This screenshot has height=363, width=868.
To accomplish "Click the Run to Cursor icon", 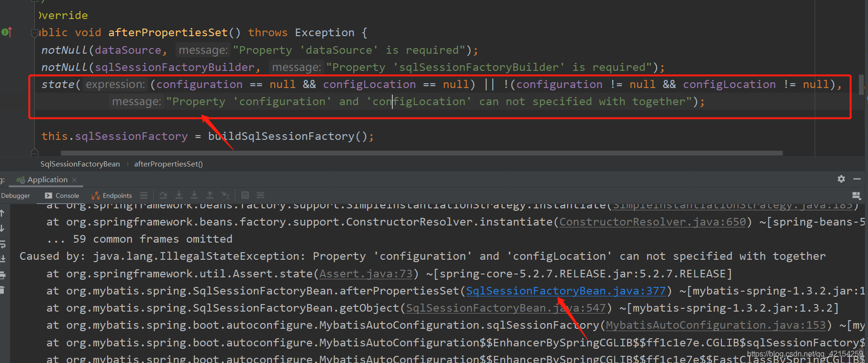I will (x=226, y=196).
